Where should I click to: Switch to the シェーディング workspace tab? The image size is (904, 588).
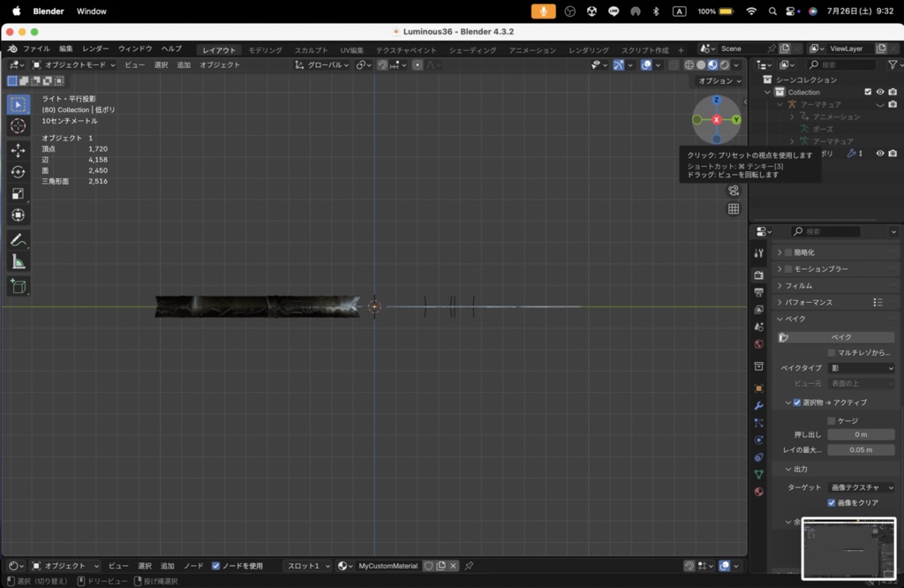pos(472,50)
